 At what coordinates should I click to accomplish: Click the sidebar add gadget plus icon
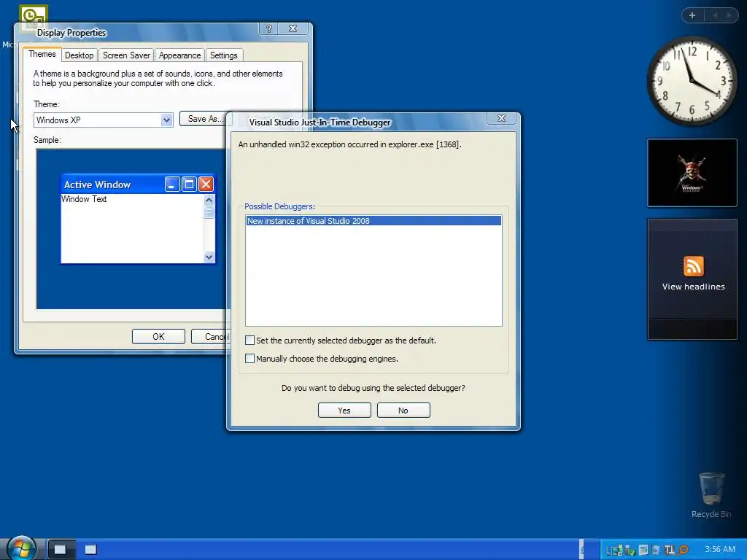tap(692, 15)
